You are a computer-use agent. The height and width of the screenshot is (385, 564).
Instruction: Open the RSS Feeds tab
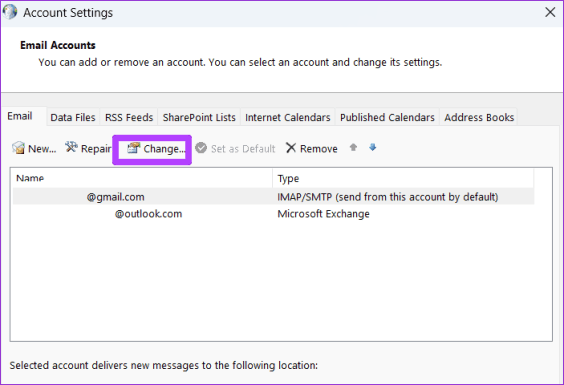coord(129,117)
